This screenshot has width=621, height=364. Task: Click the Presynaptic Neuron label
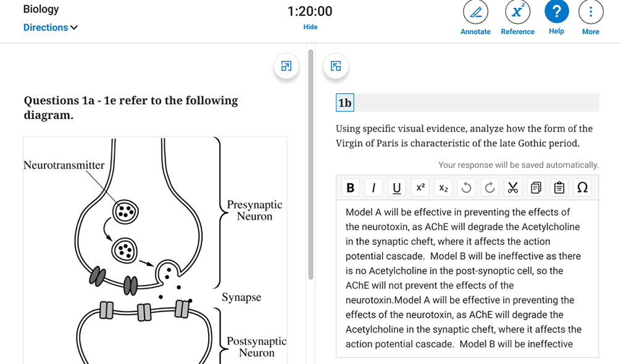pyautogui.click(x=255, y=210)
